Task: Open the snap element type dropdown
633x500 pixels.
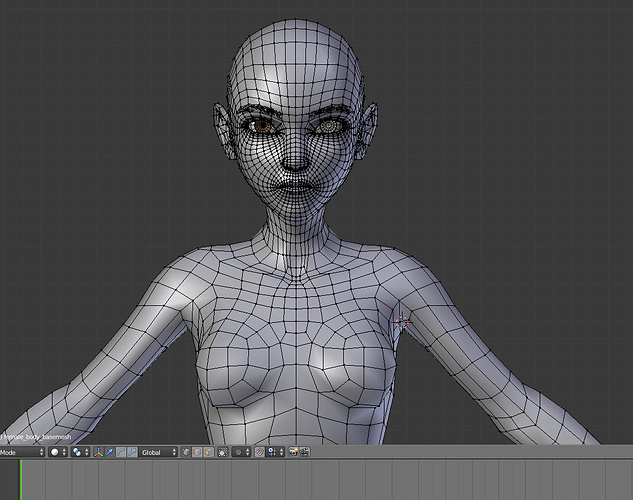Action: pos(275,452)
